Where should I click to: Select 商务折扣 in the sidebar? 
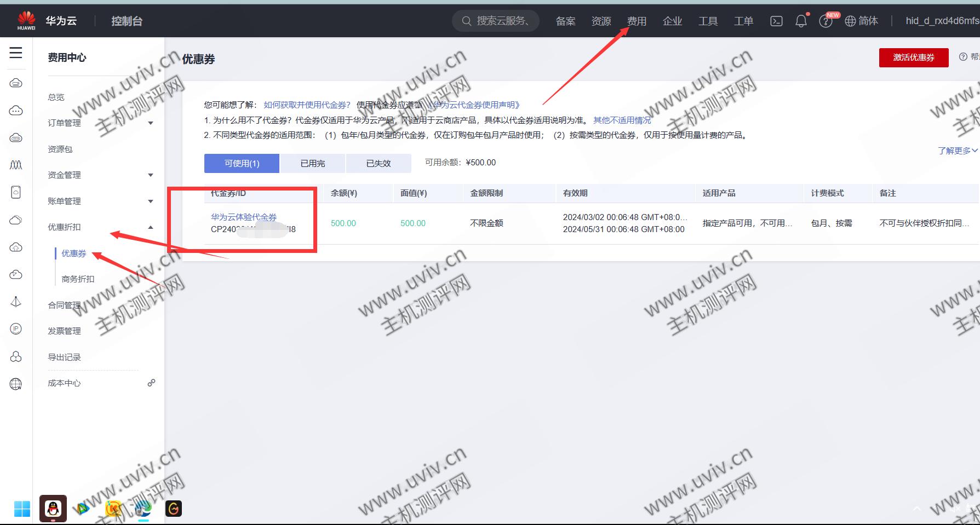coord(78,279)
